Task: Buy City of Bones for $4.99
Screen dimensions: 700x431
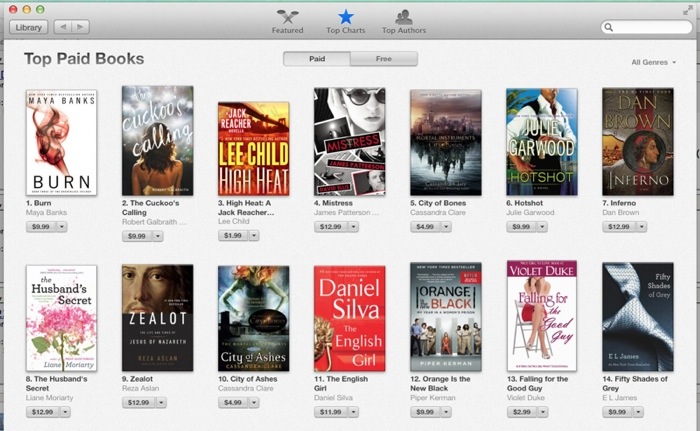Action: [x=425, y=227]
